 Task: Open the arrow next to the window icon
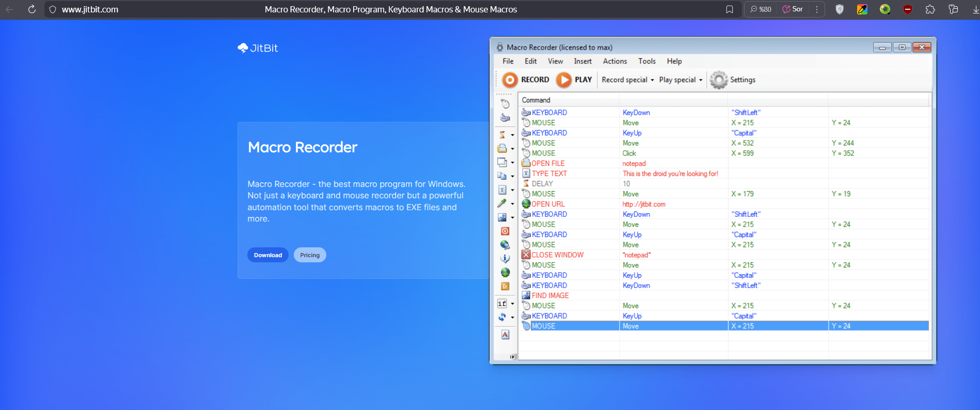click(x=512, y=163)
